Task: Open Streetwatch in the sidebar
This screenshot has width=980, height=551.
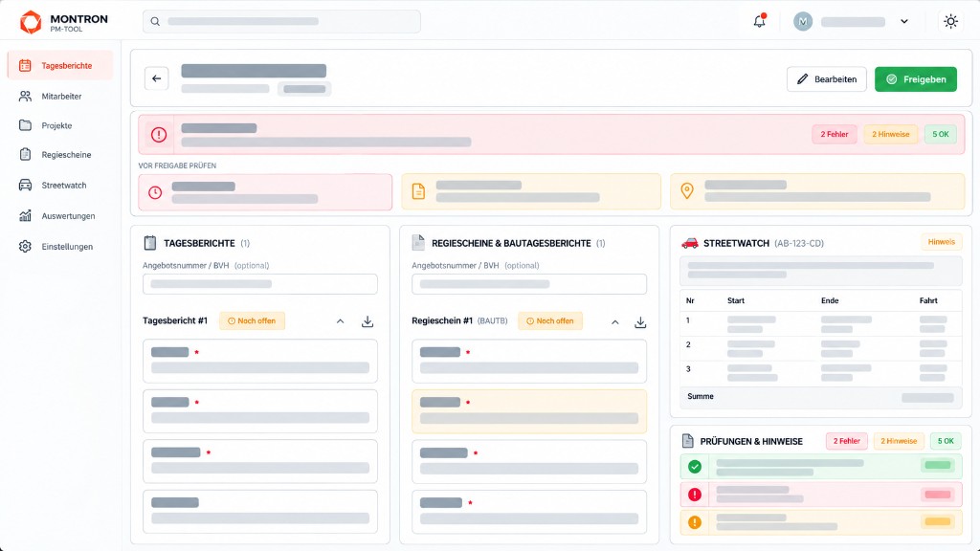Action: tap(60, 185)
